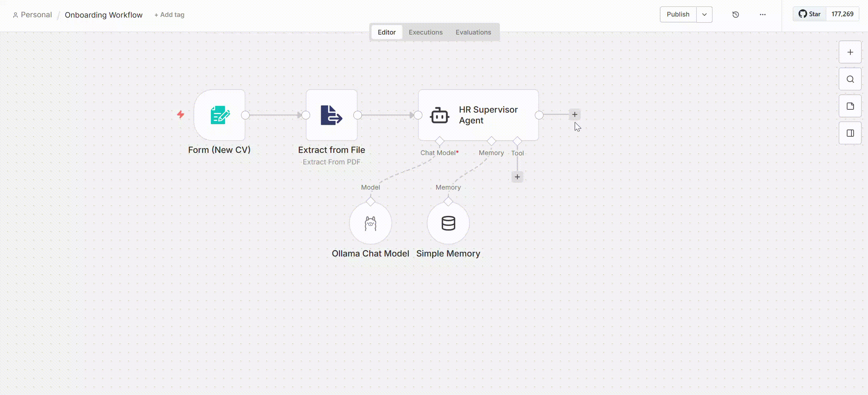Switch to the Executions tab
The image size is (868, 395).
pos(425,32)
